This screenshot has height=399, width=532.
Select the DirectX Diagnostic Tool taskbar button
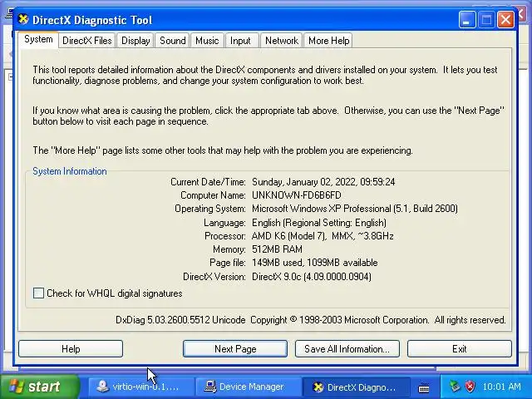click(357, 387)
